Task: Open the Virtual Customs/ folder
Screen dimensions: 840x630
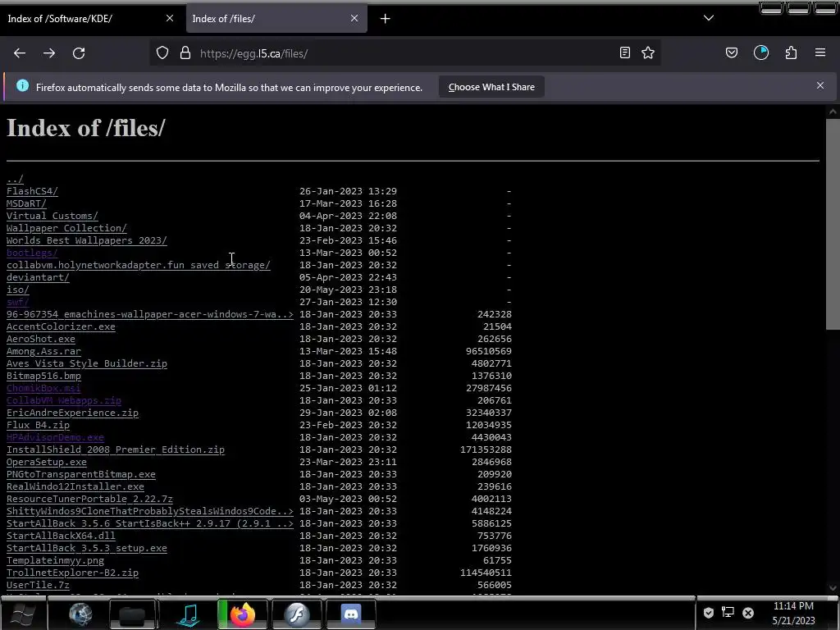Action: point(52,216)
